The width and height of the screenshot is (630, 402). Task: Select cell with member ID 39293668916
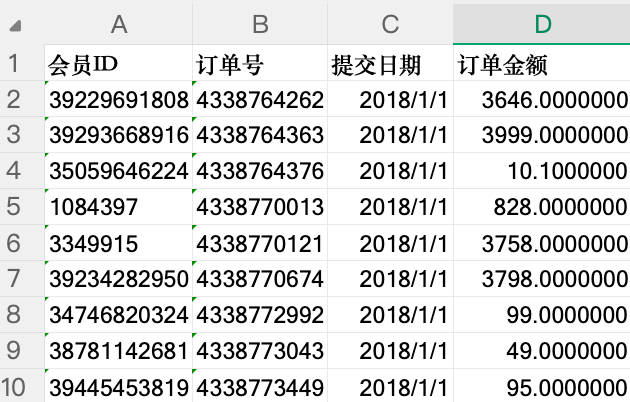coord(119,135)
